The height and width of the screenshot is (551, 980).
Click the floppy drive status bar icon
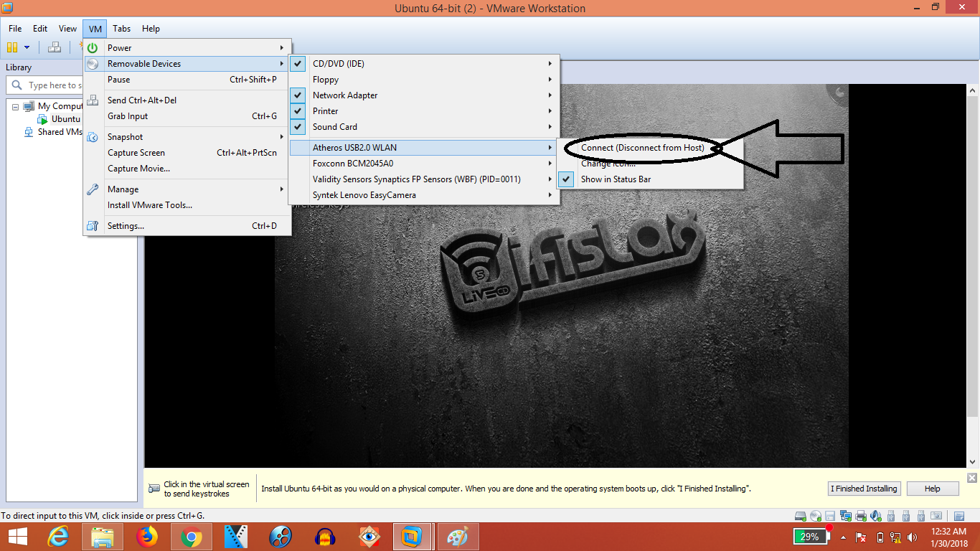tap(830, 516)
